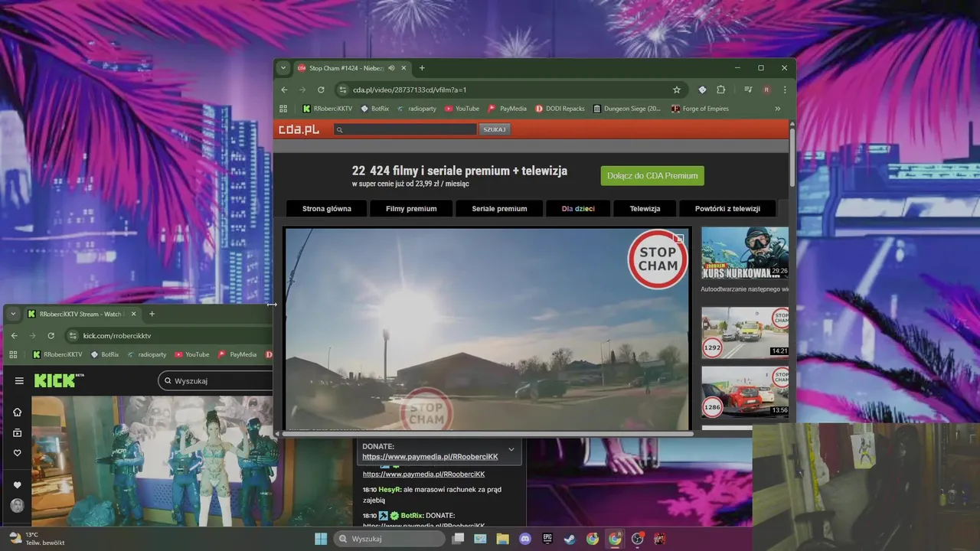Open the PayMedia bookmark in the Kick window

pyautogui.click(x=237, y=354)
